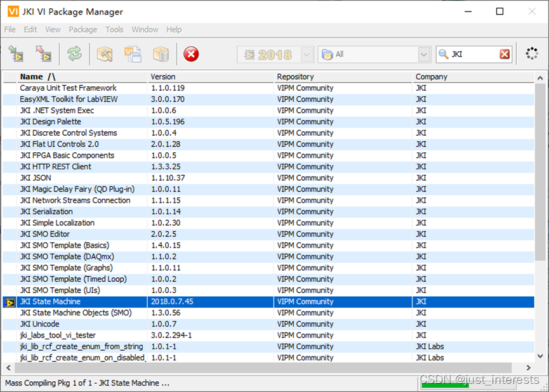Select JKI HTTP REST Client package
Screen dimensions: 549x392
click(268, 167)
